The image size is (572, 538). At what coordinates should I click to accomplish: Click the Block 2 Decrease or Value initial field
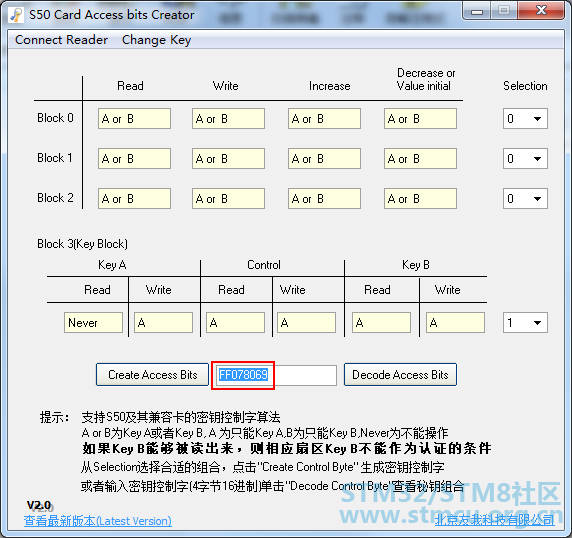pos(420,198)
